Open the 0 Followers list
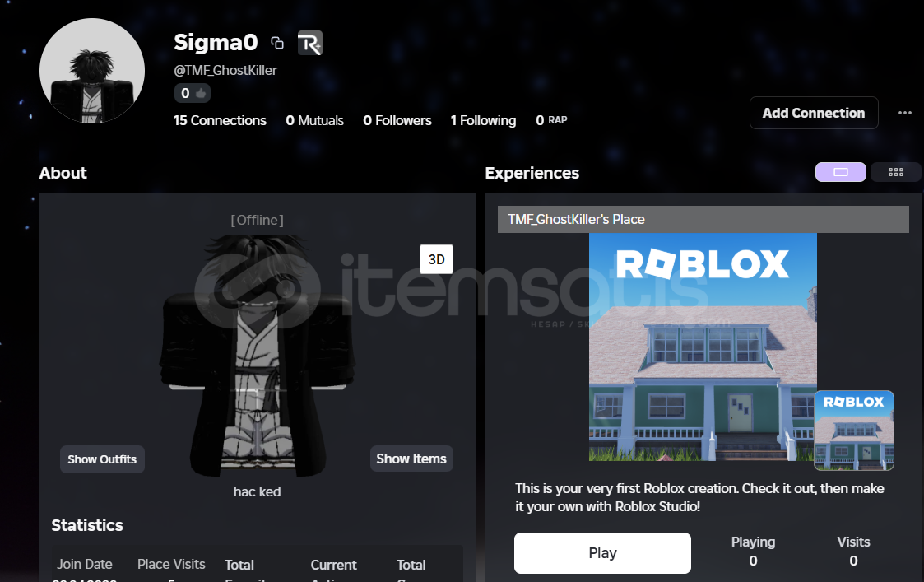The image size is (924, 582). (397, 120)
